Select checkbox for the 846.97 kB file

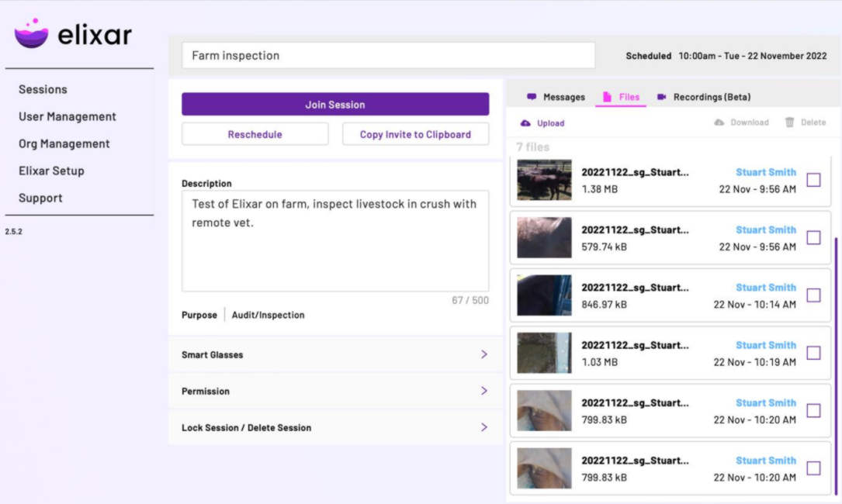coord(813,295)
